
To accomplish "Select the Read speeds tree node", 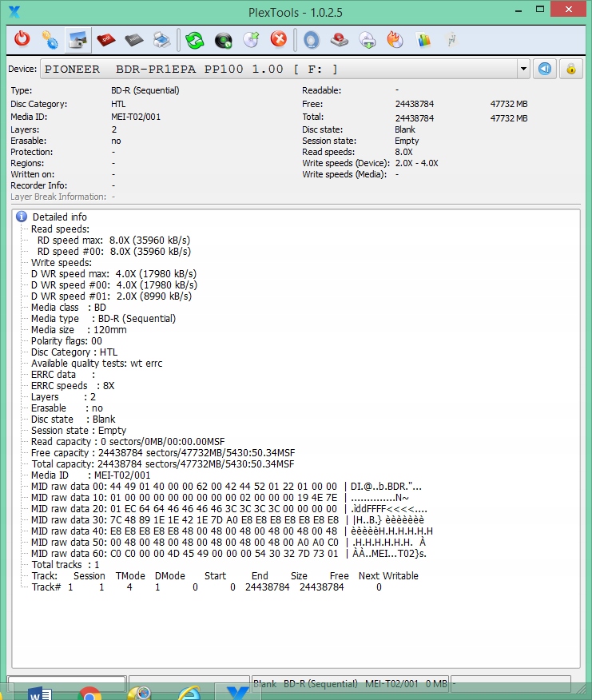I will 60,229.
